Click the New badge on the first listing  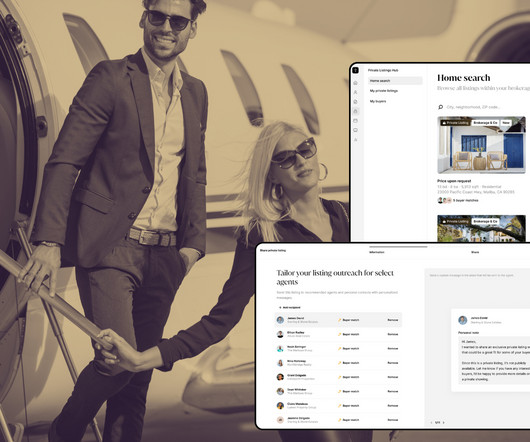click(x=506, y=123)
